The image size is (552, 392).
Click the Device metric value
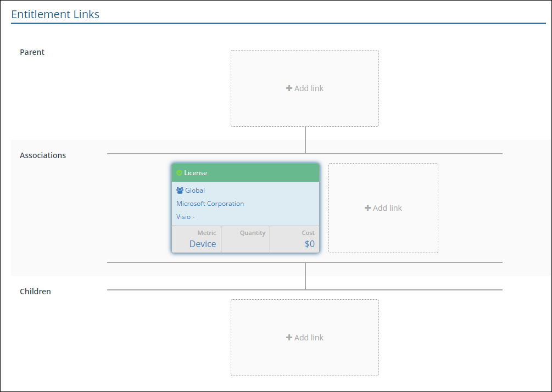(203, 244)
